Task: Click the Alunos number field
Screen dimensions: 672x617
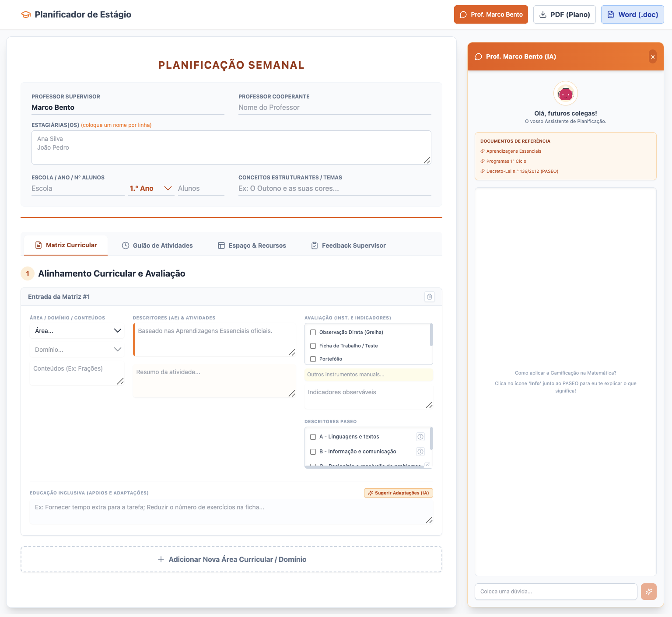Action: 201,189
